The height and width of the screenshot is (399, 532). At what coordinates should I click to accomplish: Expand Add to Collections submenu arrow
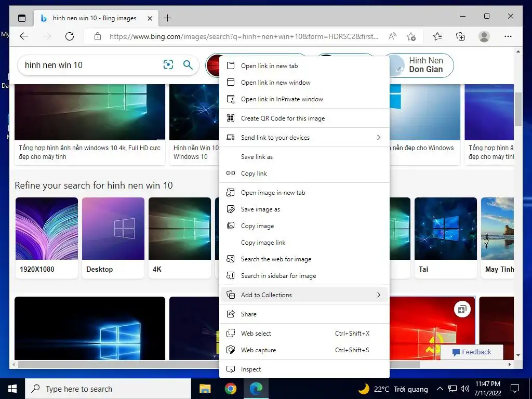tap(379, 295)
